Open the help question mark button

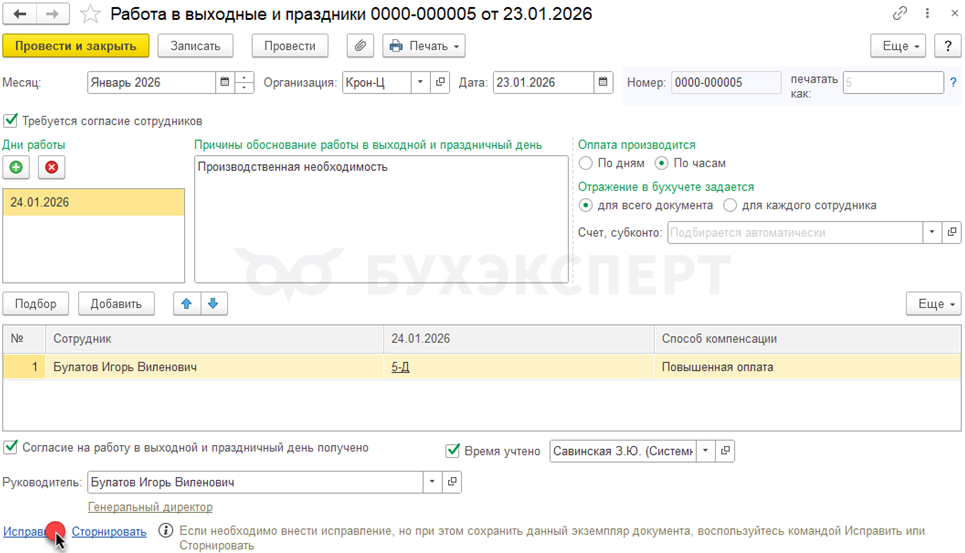(x=948, y=46)
